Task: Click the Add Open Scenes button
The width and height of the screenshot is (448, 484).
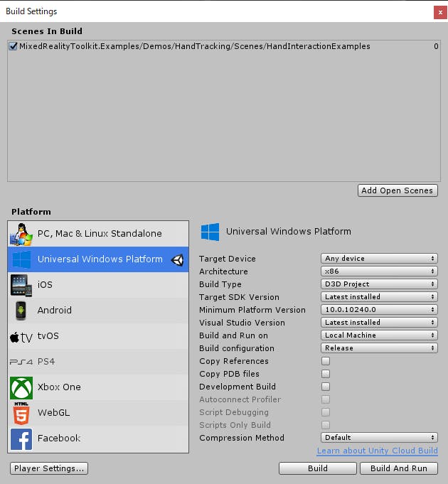Action: point(398,190)
